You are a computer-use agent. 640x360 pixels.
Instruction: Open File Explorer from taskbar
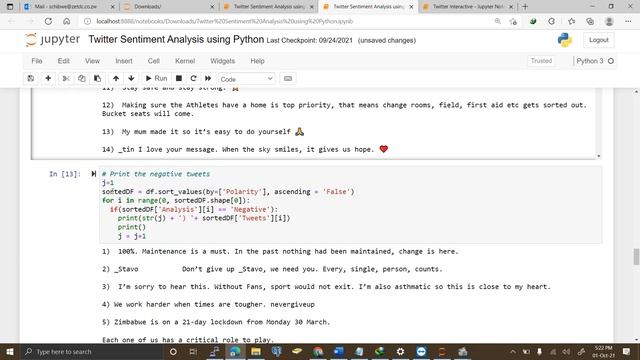(x=256, y=351)
